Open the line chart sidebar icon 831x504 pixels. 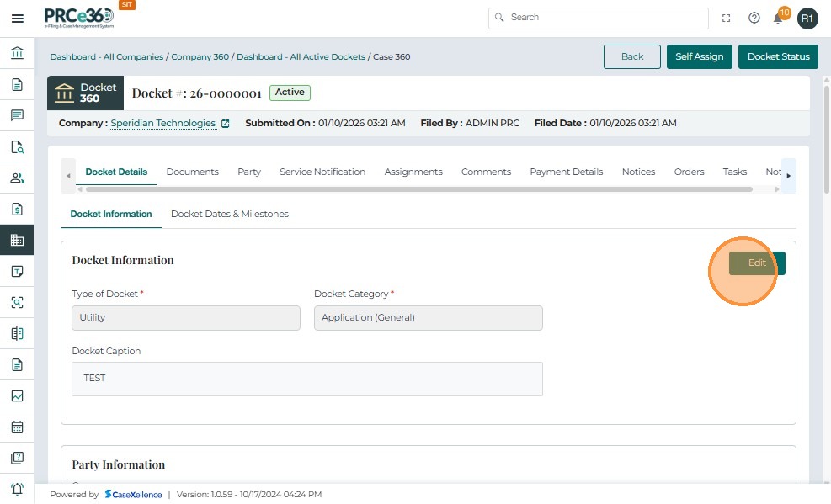coord(17,396)
